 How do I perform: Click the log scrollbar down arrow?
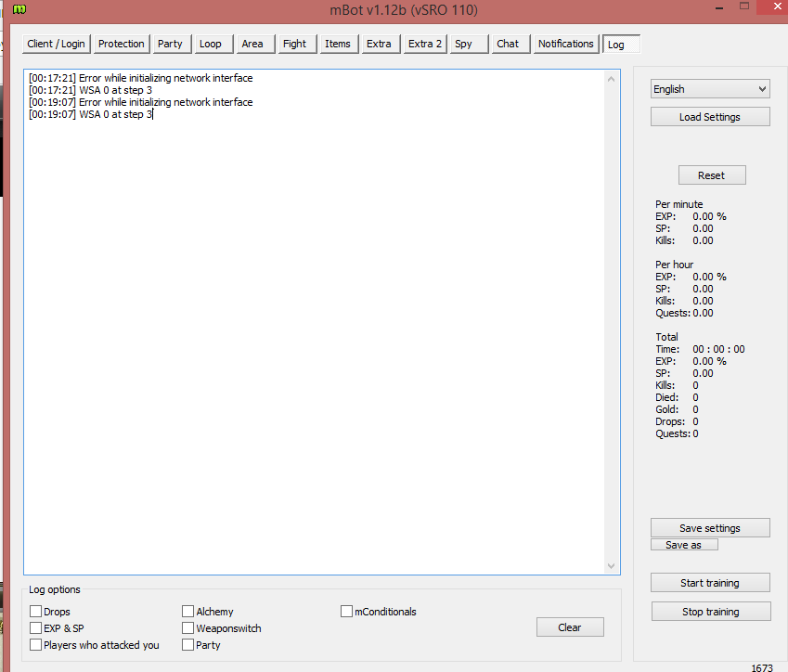tap(611, 566)
